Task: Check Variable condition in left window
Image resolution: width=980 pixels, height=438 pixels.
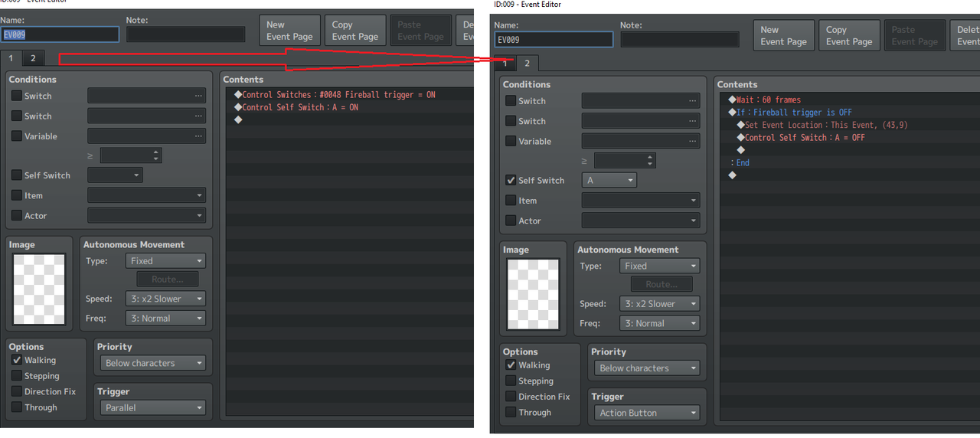Action: [17, 136]
